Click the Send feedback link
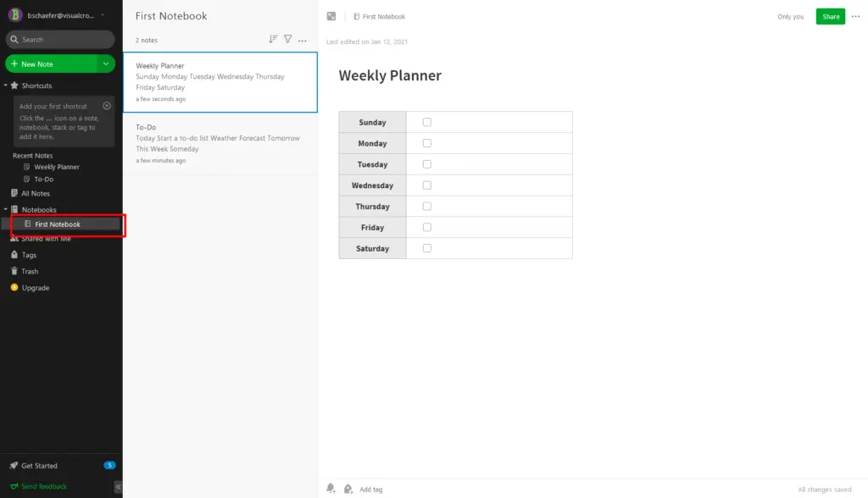The image size is (868, 498). [44, 486]
